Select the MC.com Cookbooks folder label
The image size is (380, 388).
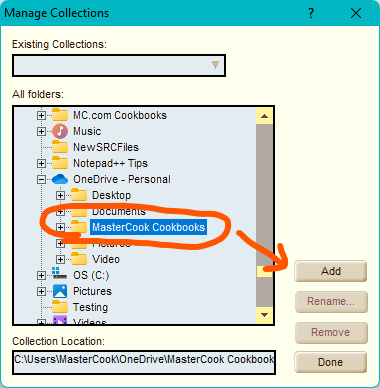pyautogui.click(x=120, y=115)
